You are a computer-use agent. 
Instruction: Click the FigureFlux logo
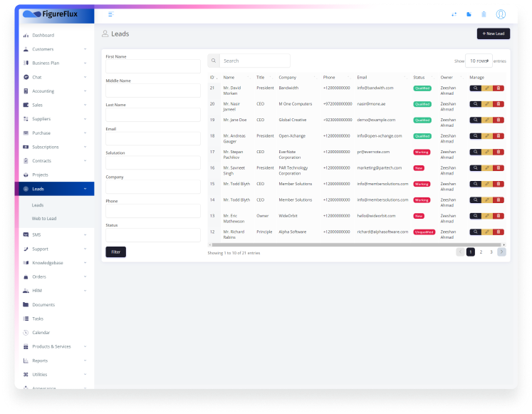click(x=51, y=14)
